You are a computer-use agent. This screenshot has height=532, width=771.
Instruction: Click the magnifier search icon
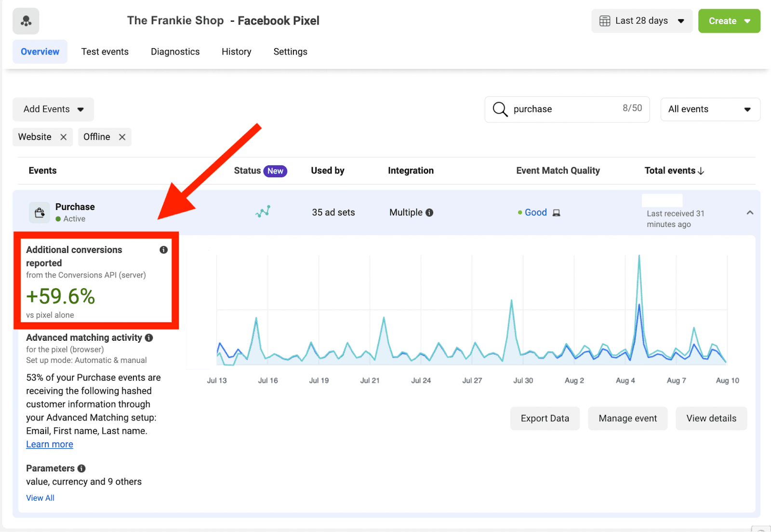tap(500, 109)
